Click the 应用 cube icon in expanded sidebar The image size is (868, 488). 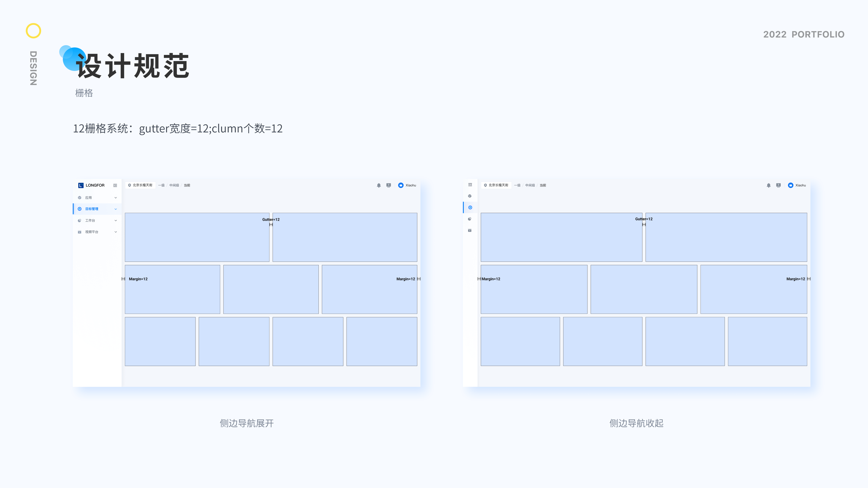point(80,198)
